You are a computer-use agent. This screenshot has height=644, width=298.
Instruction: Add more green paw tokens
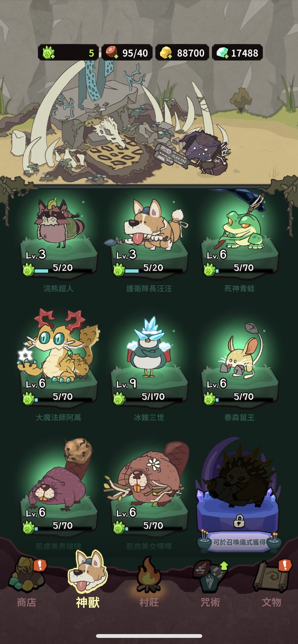coord(48,53)
